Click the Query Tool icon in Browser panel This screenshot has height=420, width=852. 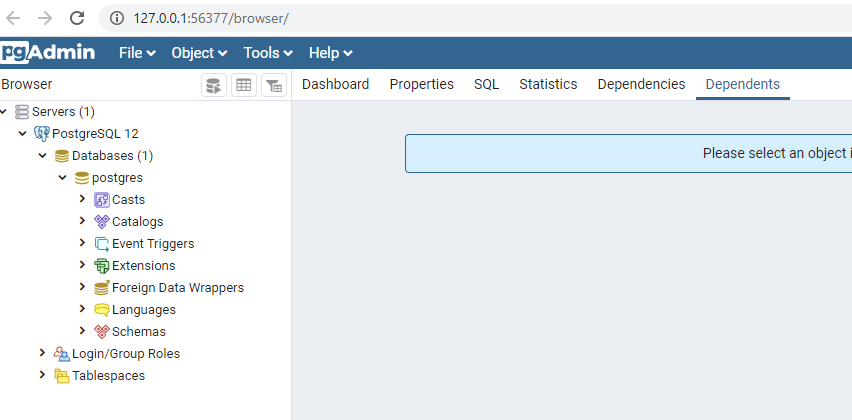click(214, 85)
